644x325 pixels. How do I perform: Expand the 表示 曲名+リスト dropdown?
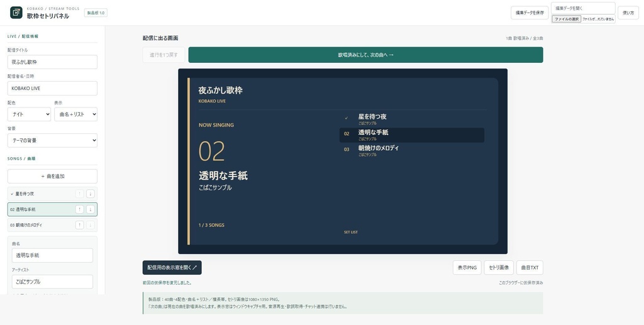pyautogui.click(x=75, y=114)
